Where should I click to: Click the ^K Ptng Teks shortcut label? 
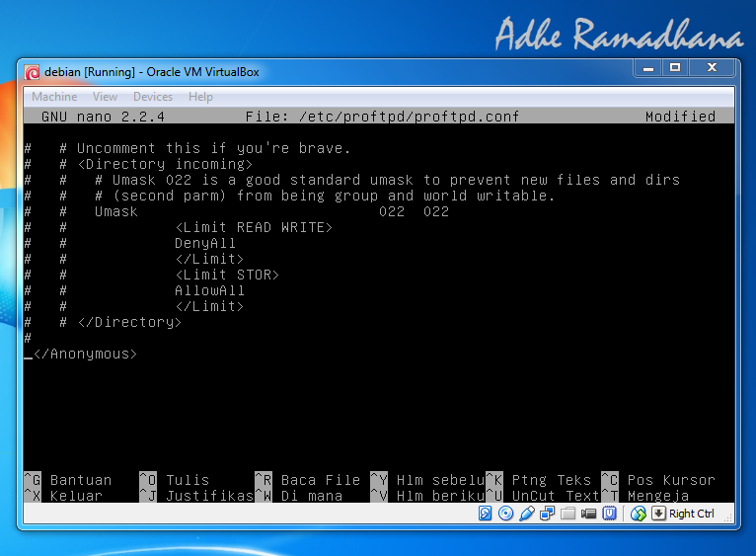click(x=539, y=480)
